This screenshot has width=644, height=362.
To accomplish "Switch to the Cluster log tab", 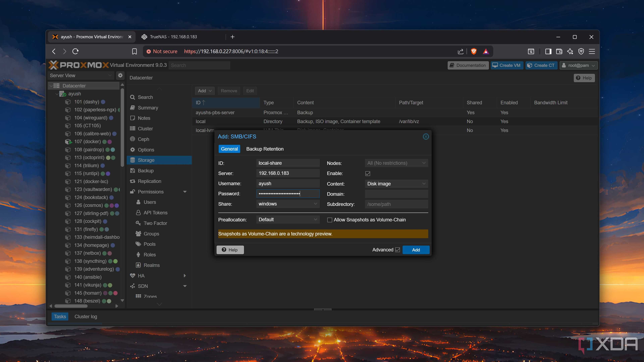I will click(x=86, y=317).
